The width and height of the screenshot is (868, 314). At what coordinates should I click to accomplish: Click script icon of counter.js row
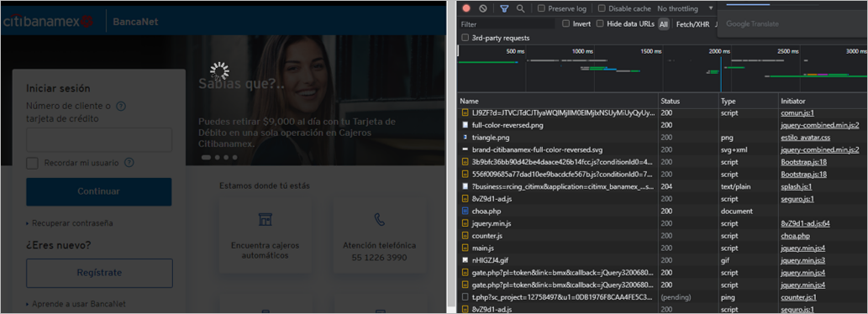[x=465, y=235]
